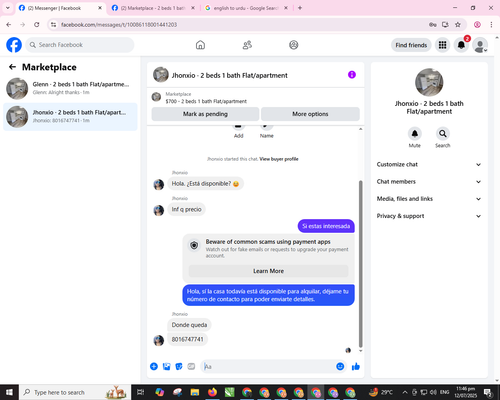
Task: Open a new browser tab
Action: pos(300,8)
